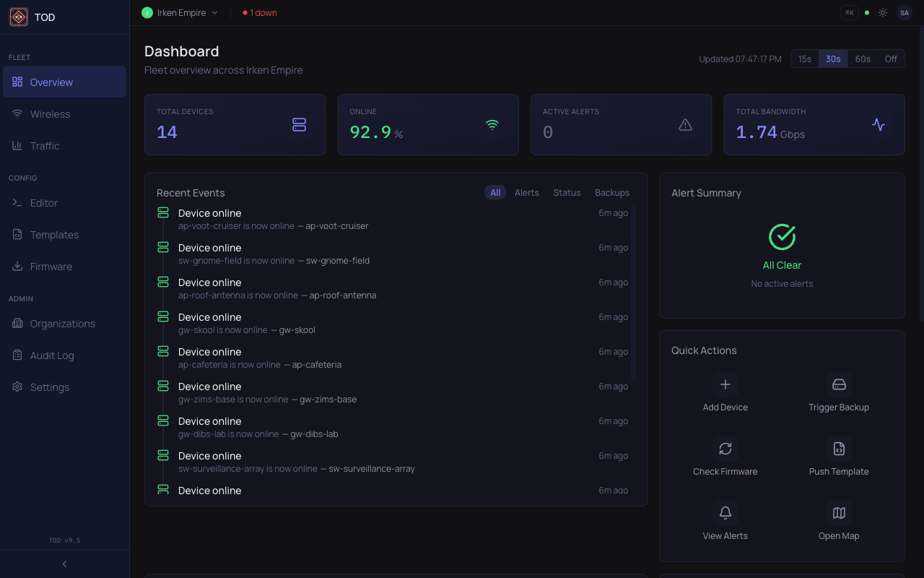The image size is (924, 578).
Task: Switch auto-refresh to 15s
Action: pos(804,59)
